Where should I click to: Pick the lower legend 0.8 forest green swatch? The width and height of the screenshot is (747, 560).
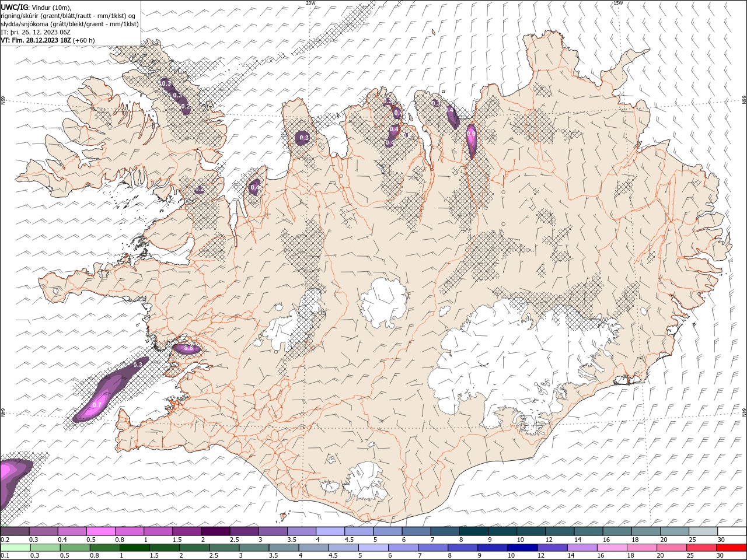pyautogui.click(x=106, y=548)
